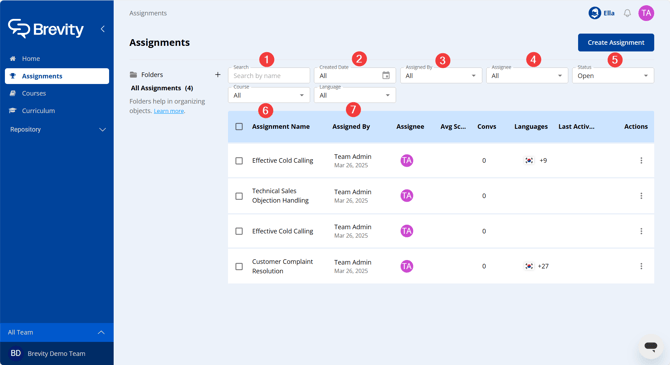Open the Created Date calendar picker icon
The height and width of the screenshot is (365, 670).
pos(386,76)
